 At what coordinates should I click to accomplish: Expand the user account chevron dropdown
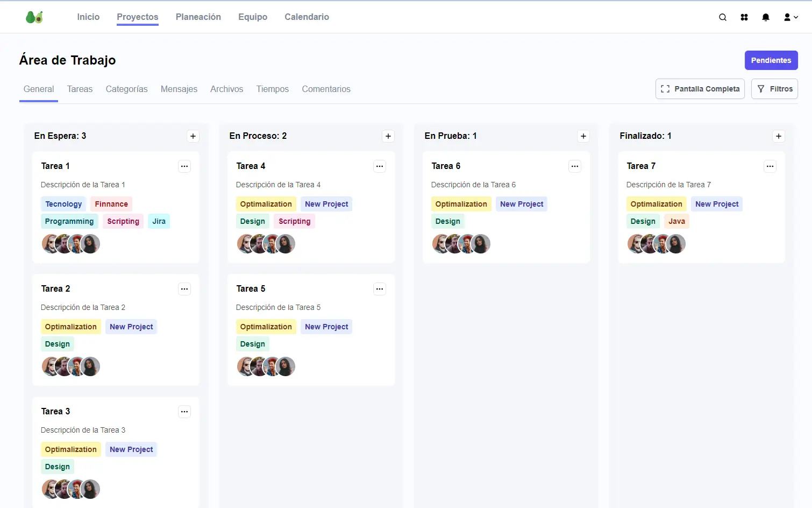click(795, 17)
